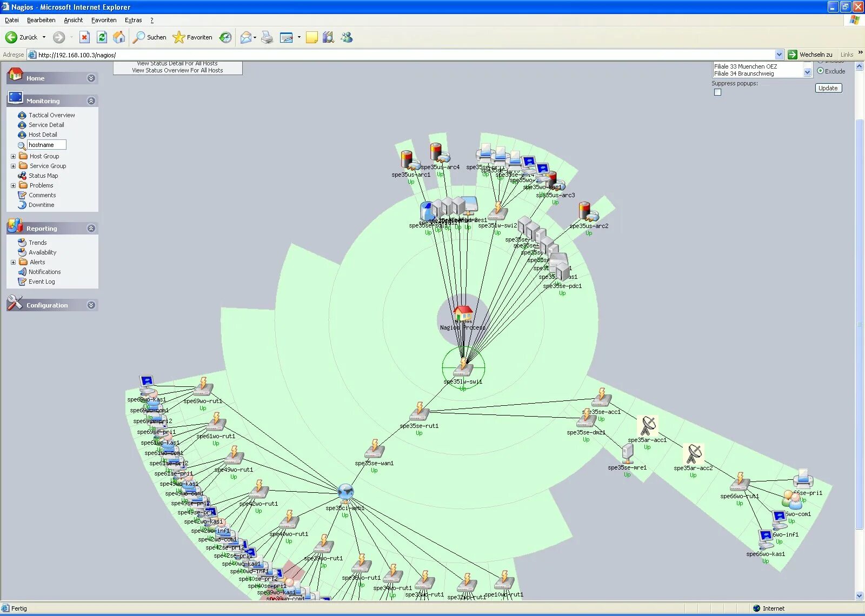Open the Trends report link
865x616 pixels.
click(x=38, y=243)
